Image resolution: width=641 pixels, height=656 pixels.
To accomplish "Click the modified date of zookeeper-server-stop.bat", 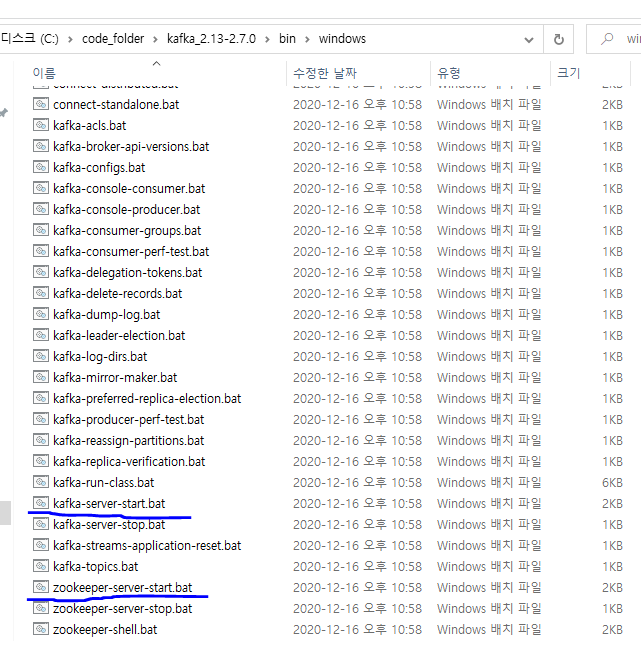I will click(357, 609).
